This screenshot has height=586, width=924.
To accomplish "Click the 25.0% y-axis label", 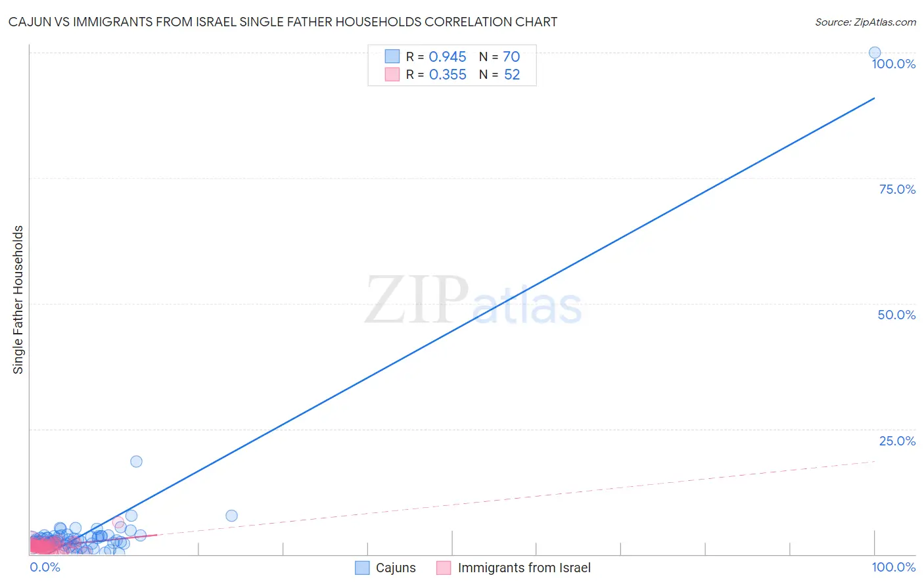I will (x=897, y=441).
